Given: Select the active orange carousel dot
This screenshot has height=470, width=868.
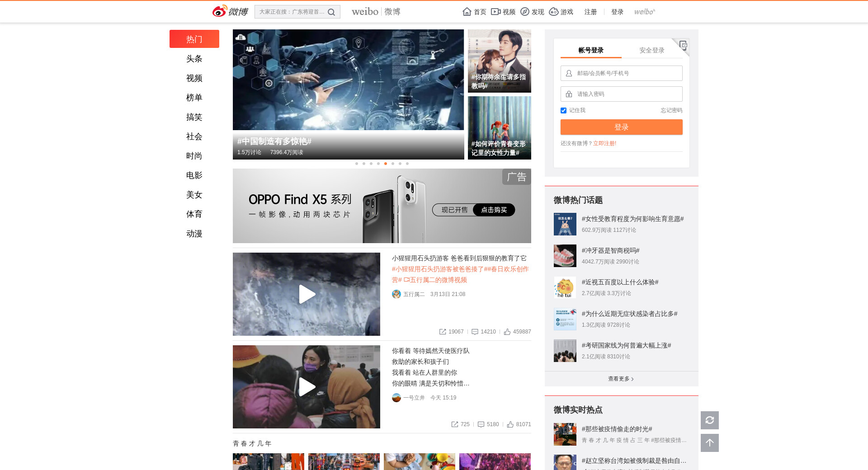Looking at the screenshot, I should click(386, 164).
